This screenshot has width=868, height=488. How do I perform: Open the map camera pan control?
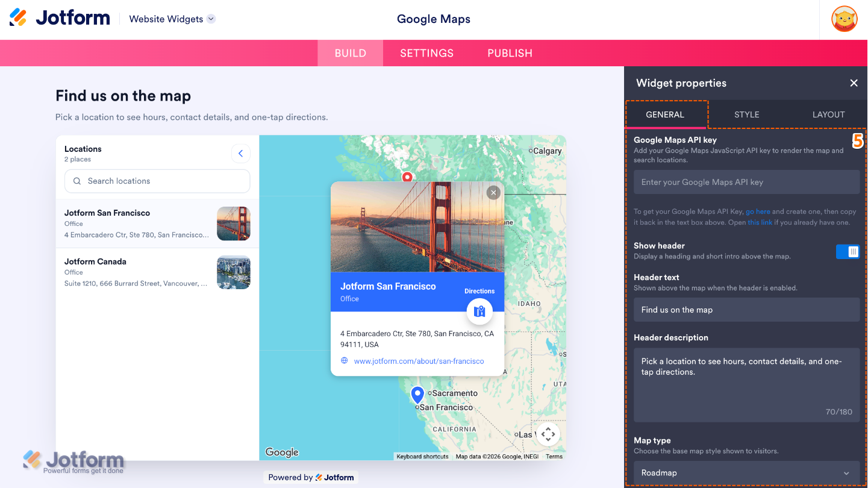548,434
